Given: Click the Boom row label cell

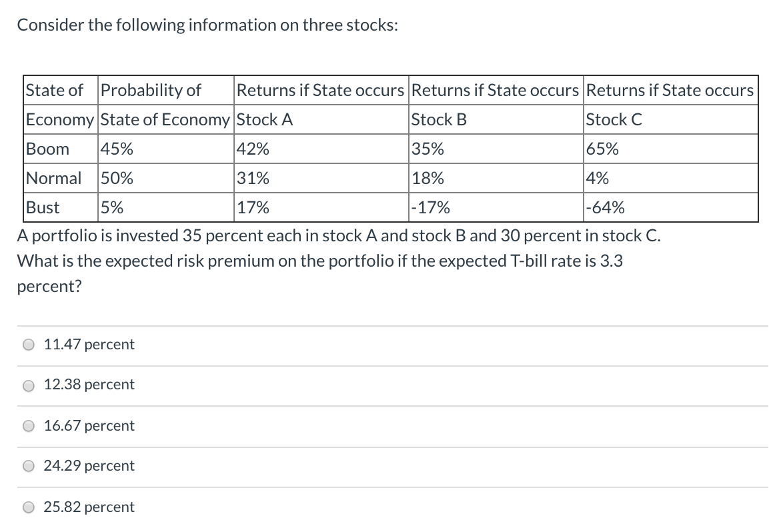Looking at the screenshot, I should coord(47,149).
